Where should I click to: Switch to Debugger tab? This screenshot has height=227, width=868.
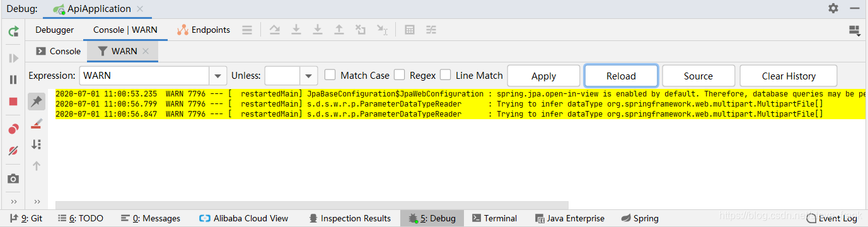(55, 30)
